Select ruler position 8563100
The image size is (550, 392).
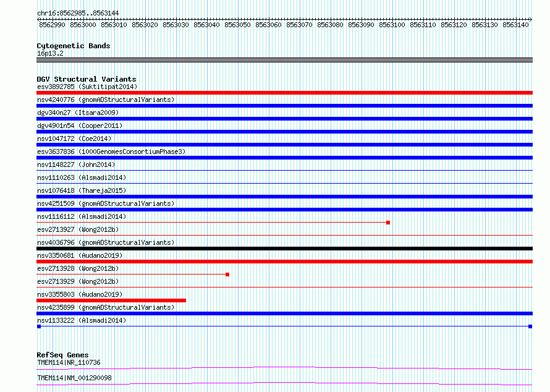[x=392, y=25]
